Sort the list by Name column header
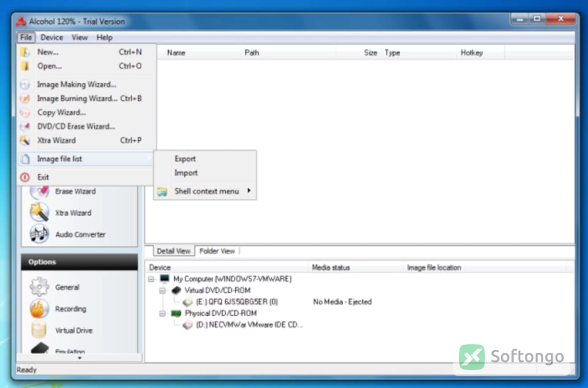Screen dimensions: 588x388 176,53
